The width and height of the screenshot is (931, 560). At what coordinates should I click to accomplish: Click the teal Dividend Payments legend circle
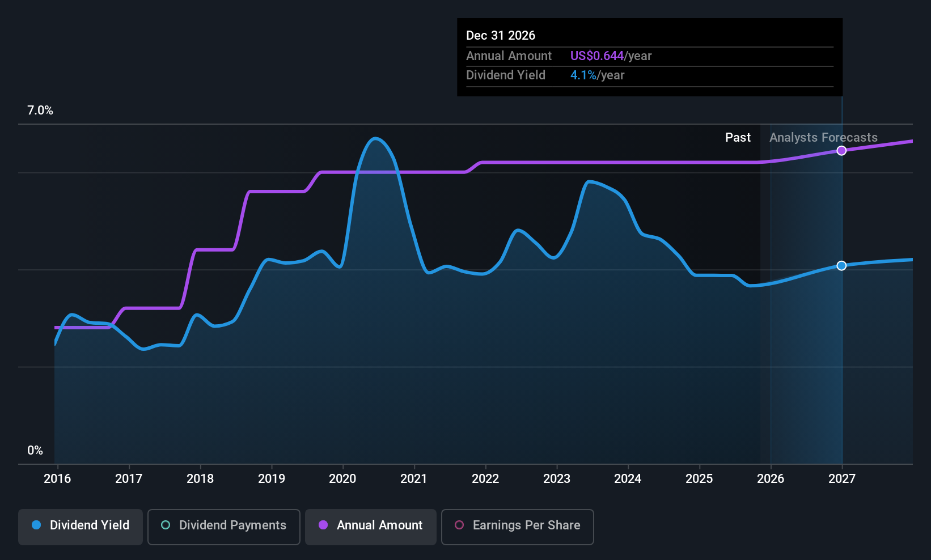(x=166, y=525)
